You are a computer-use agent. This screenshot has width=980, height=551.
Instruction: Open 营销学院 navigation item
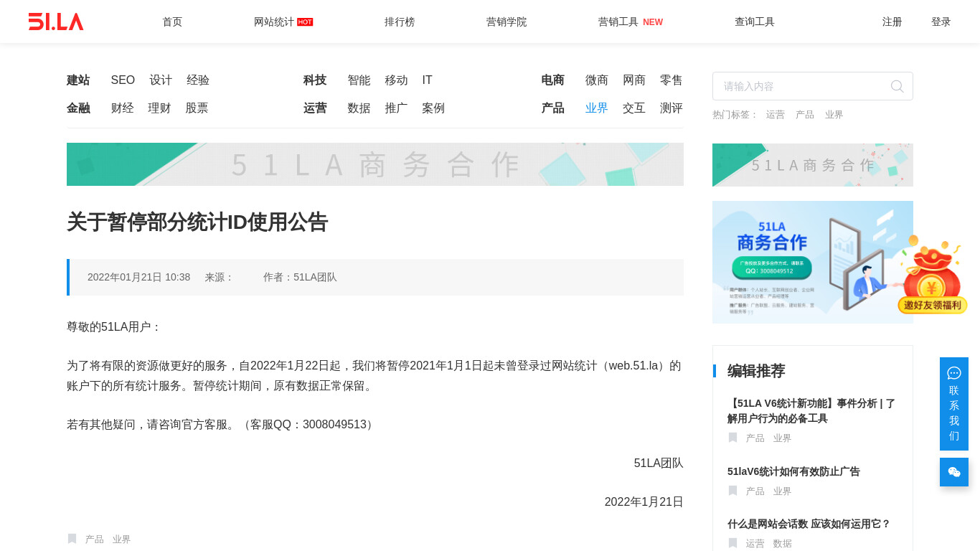[507, 22]
